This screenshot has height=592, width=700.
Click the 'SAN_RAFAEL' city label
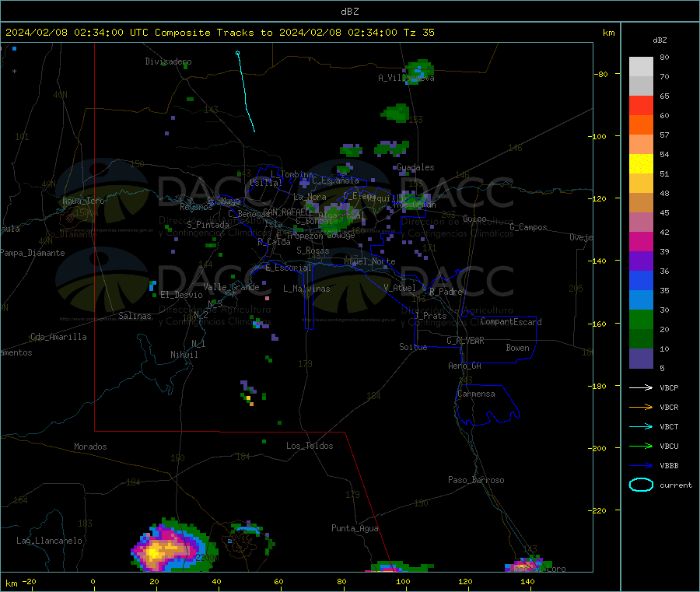[x=287, y=212]
